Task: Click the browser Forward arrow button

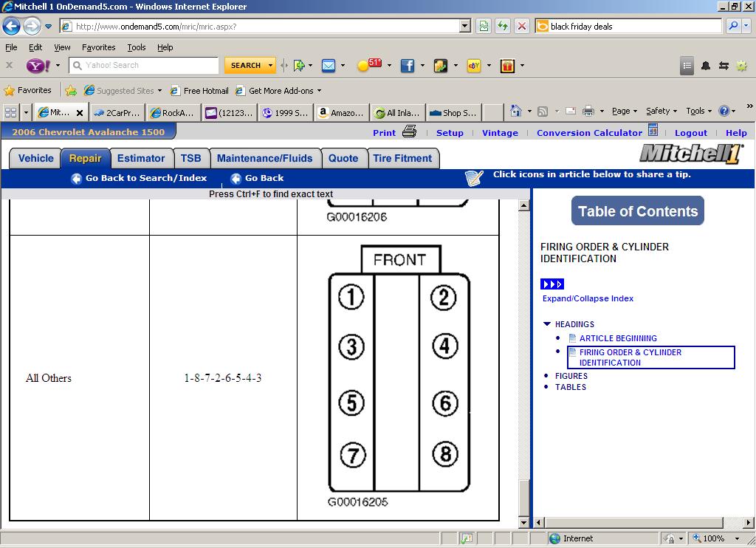Action: pyautogui.click(x=32, y=26)
